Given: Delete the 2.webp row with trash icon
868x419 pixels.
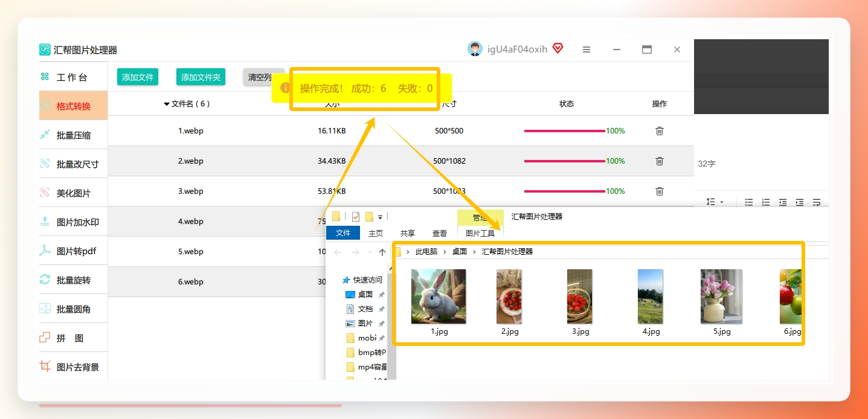Looking at the screenshot, I should click(660, 161).
